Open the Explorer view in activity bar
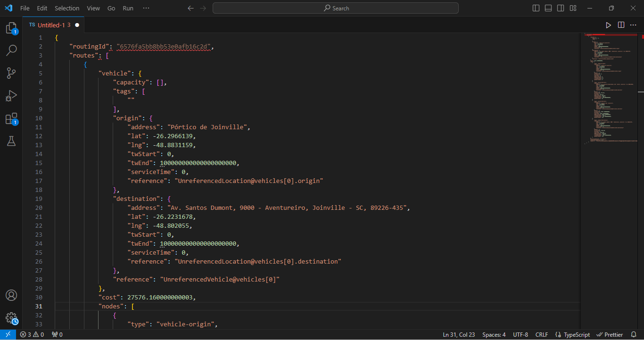 point(11,28)
